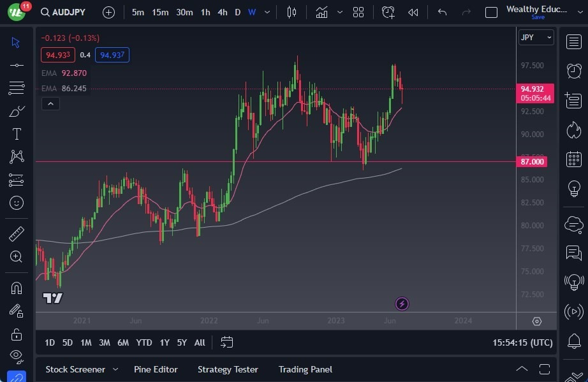Select the Brush drawing tool

pos(16,110)
